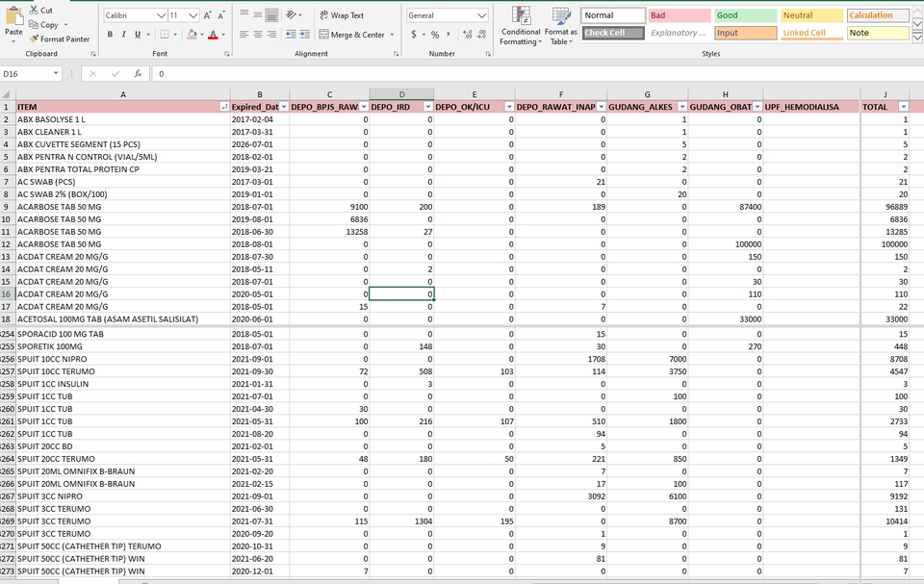Select all cells via corner button

click(7, 94)
